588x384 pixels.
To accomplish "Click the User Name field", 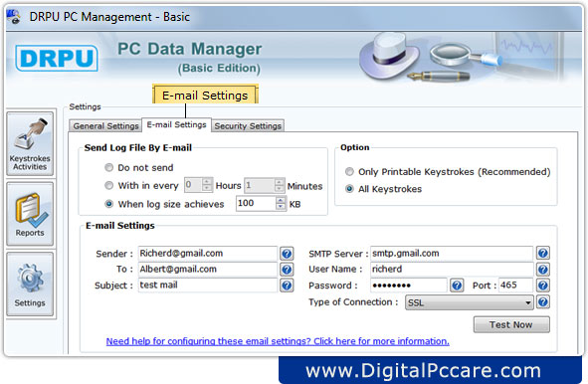I will pos(452,270).
